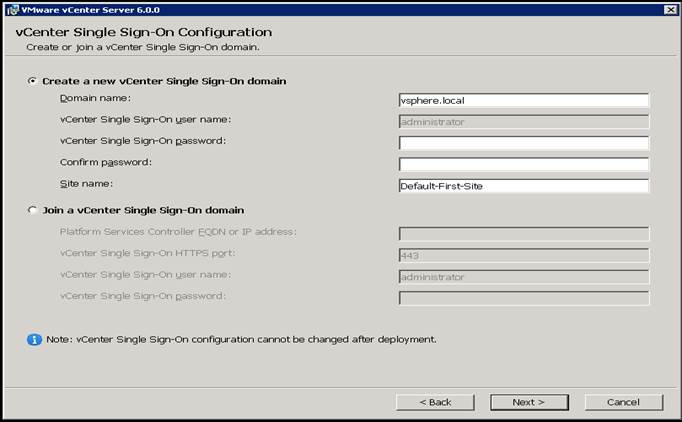Click the vCenter Single Sign-On HTTPS port label

point(147,253)
